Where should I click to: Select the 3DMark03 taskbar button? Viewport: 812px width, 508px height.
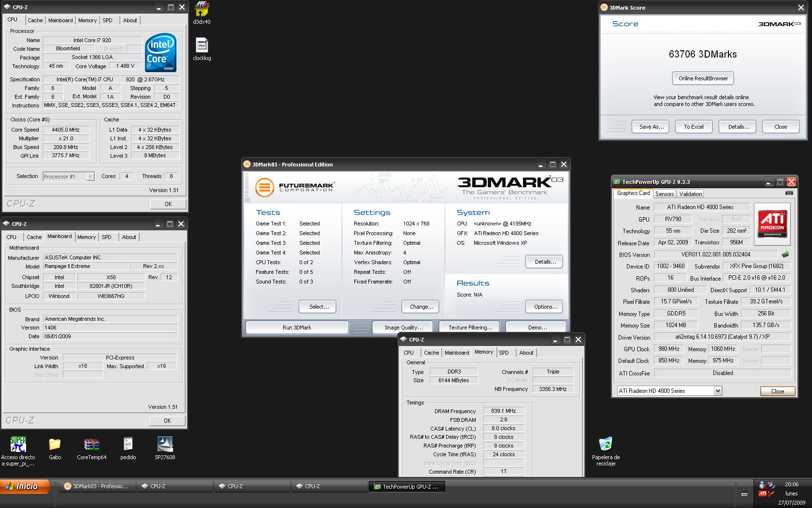pyautogui.click(x=97, y=487)
